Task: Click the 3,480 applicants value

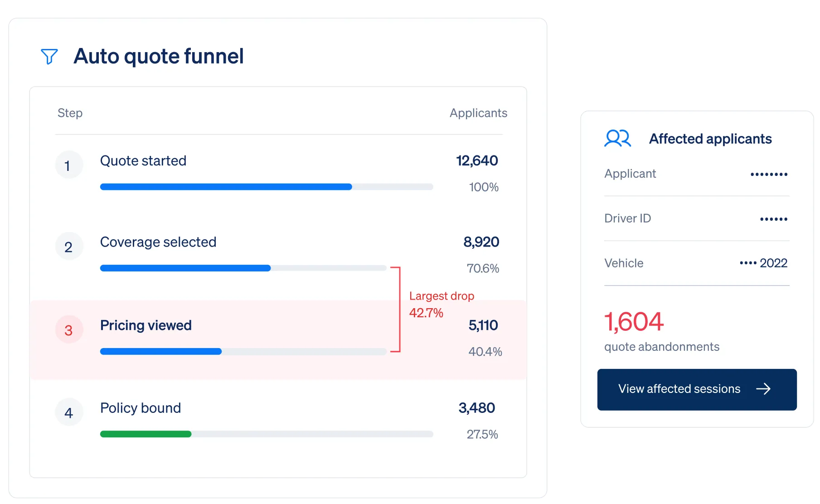Action: pyautogui.click(x=477, y=408)
